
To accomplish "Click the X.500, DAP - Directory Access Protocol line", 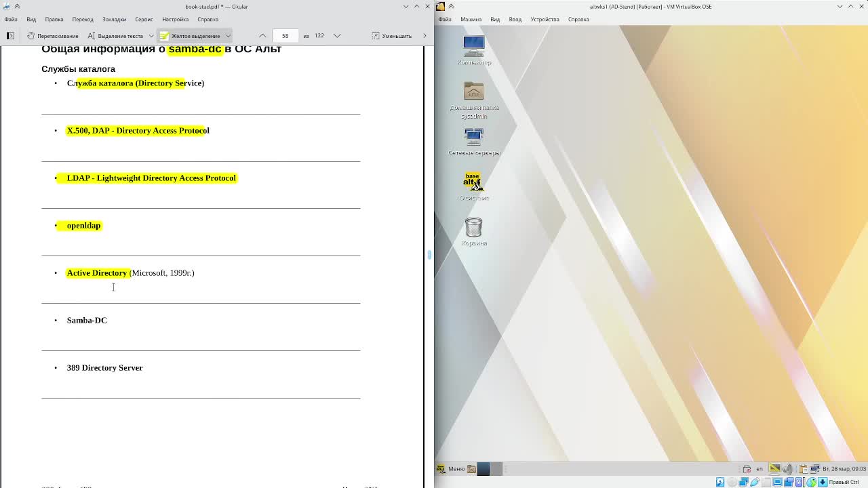I will (x=138, y=130).
